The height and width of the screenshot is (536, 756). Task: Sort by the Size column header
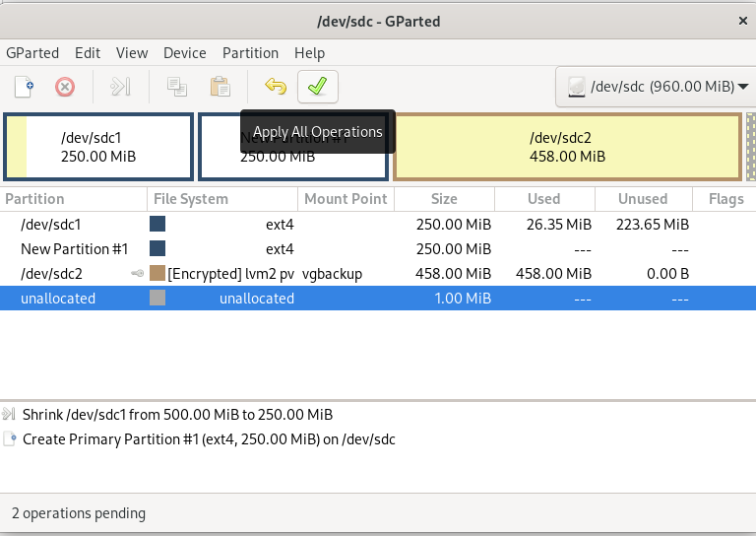click(x=444, y=199)
